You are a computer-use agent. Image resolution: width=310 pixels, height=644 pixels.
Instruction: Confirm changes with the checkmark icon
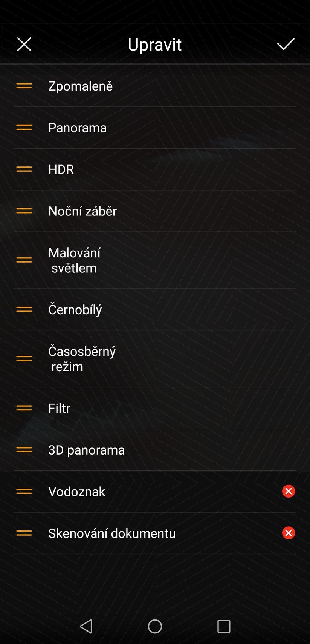pyautogui.click(x=286, y=45)
